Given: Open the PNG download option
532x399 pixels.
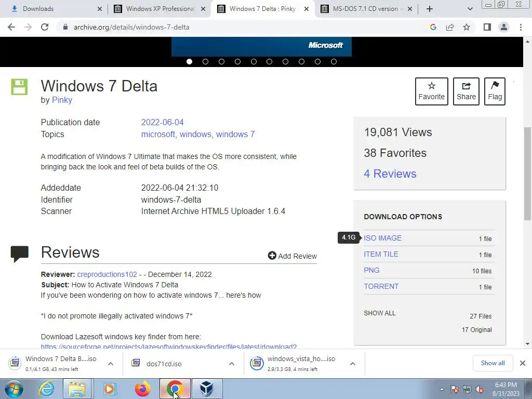Looking at the screenshot, I should pyautogui.click(x=371, y=270).
